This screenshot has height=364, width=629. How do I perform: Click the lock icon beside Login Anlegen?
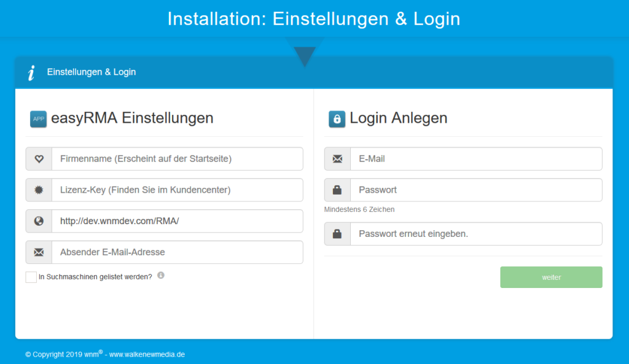click(x=337, y=119)
